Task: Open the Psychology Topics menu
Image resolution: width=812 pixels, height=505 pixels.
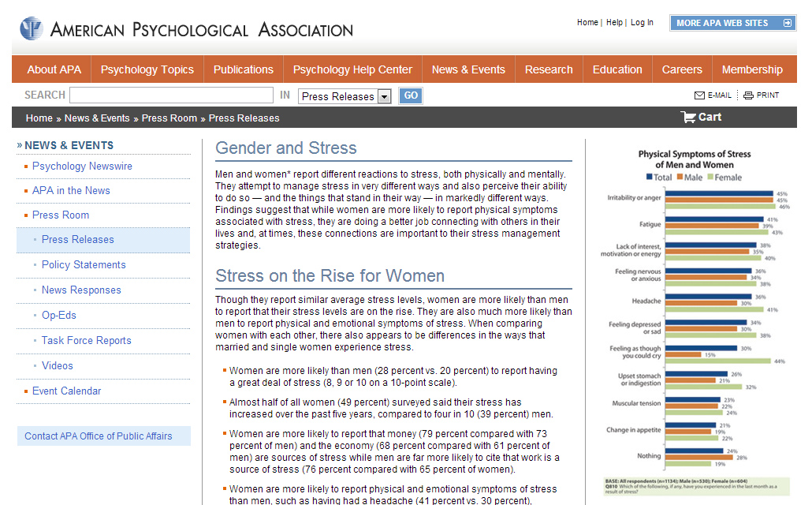Action: 147,69
